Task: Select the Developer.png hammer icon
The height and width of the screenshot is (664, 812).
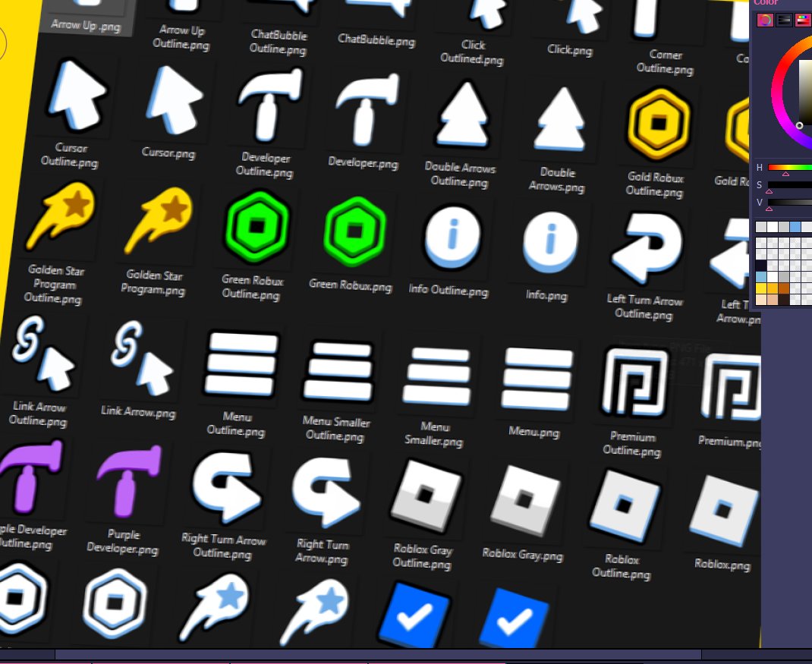Action: (x=368, y=111)
